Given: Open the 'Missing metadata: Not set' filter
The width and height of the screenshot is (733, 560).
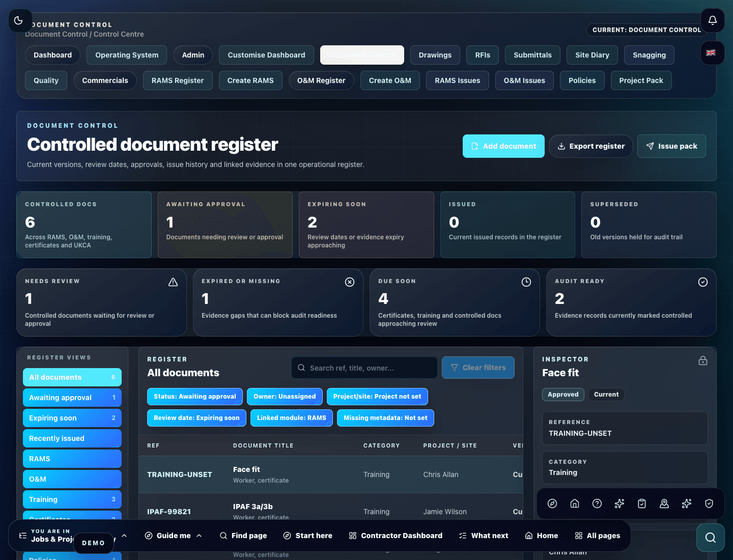Looking at the screenshot, I should tap(385, 418).
